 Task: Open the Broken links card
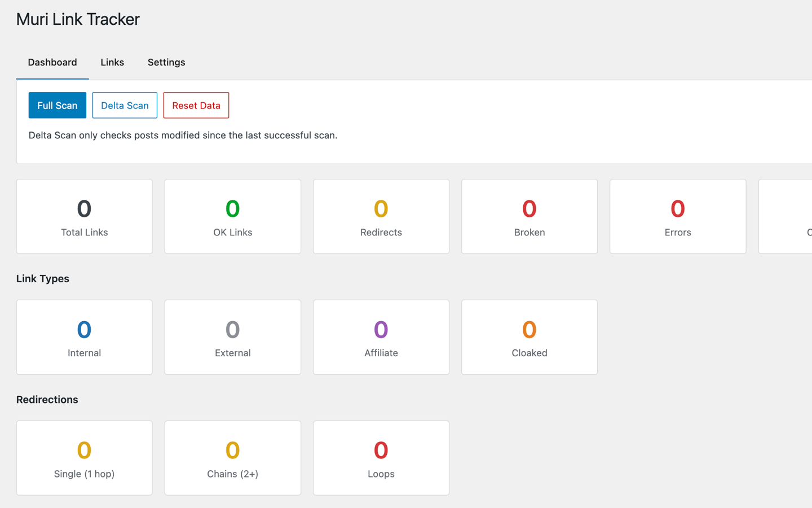point(529,216)
